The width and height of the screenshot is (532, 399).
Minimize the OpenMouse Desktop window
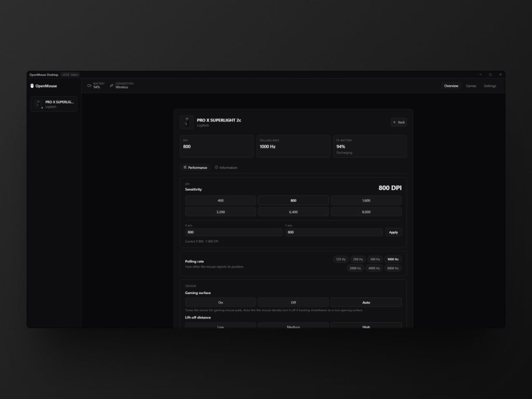pos(481,75)
